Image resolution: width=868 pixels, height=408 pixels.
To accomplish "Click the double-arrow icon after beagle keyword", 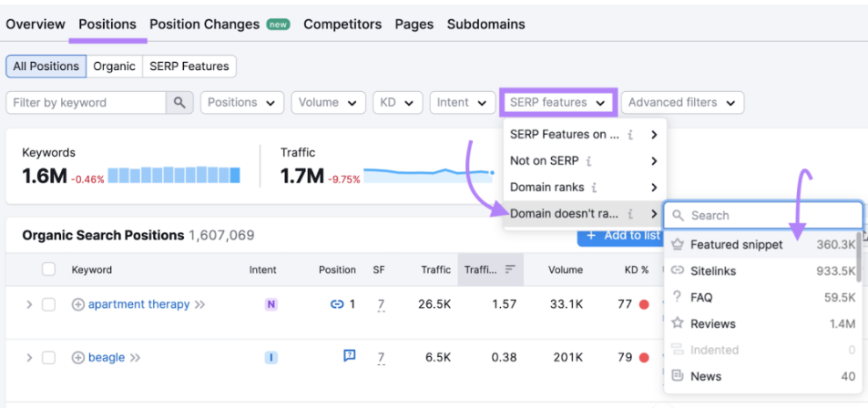I will pos(135,358).
